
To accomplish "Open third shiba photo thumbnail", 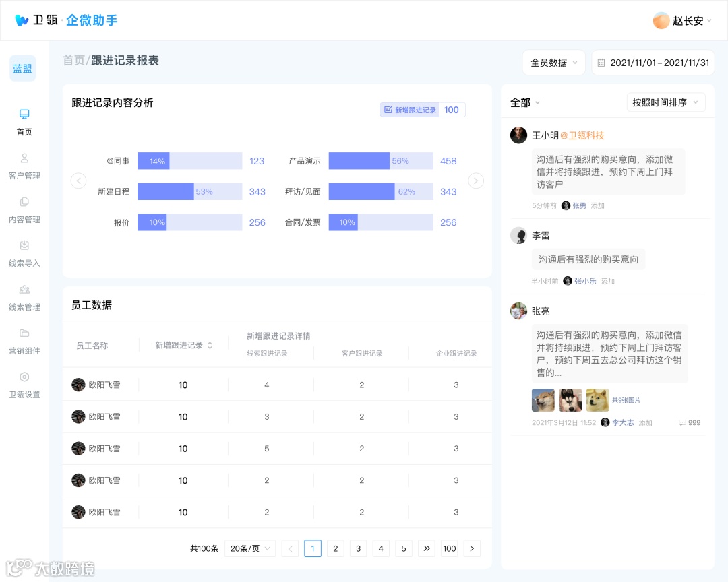I will pyautogui.click(x=597, y=400).
